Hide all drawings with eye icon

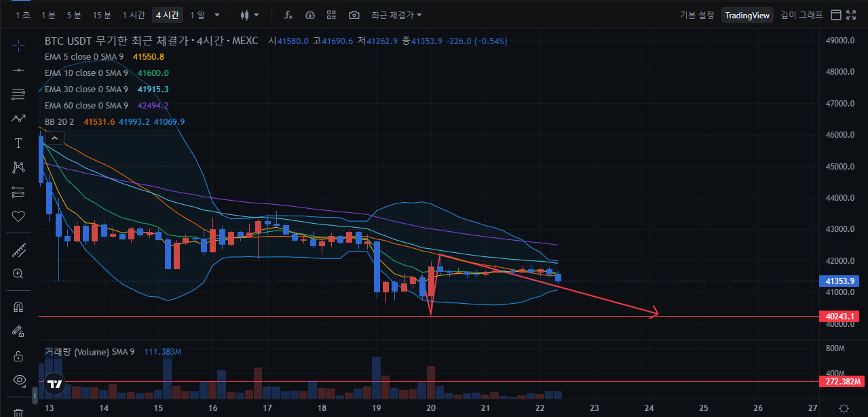[18, 380]
